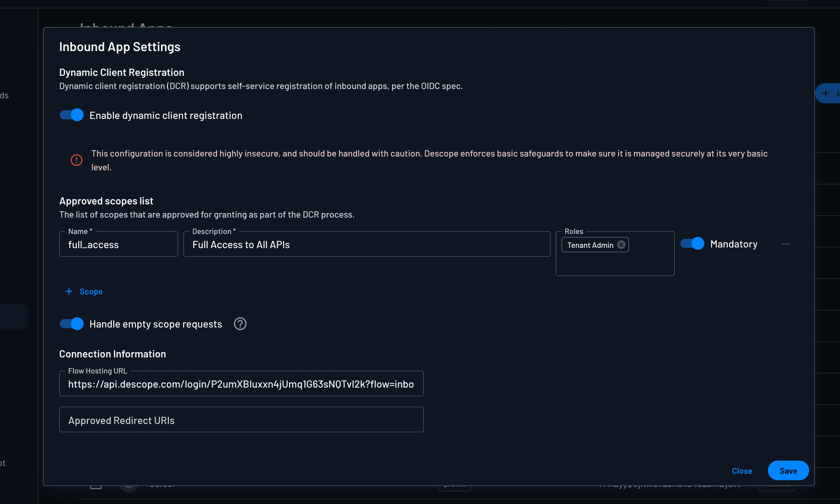This screenshot has height=504, width=840.
Task: Open the Approved Redirect URIs combo box
Action: (241, 419)
